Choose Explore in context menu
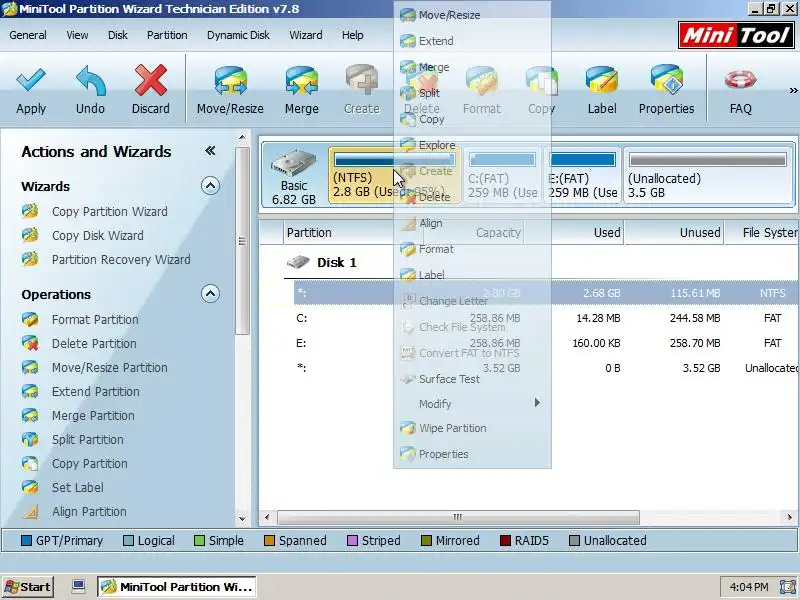 (472, 145)
